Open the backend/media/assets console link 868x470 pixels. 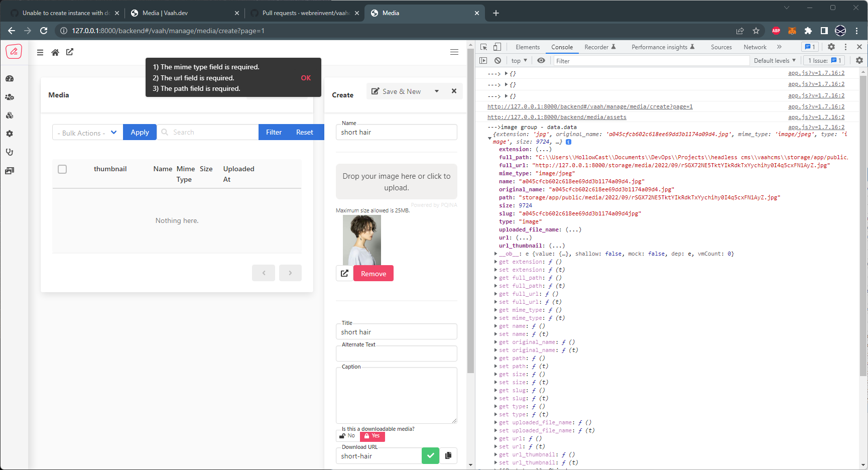(557, 117)
